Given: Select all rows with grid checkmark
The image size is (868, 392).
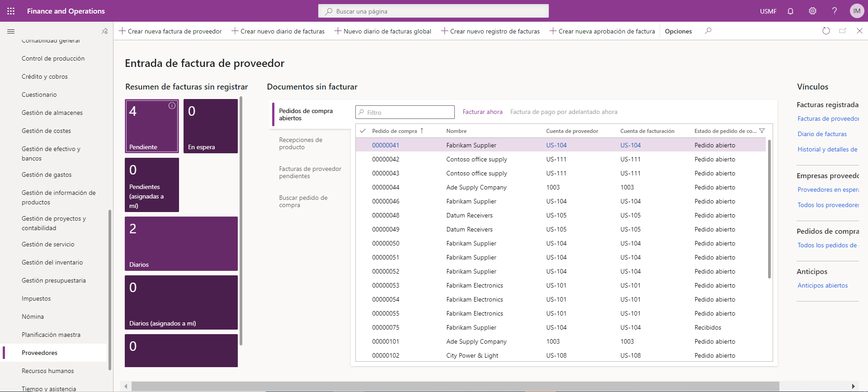Looking at the screenshot, I should pyautogui.click(x=363, y=131).
